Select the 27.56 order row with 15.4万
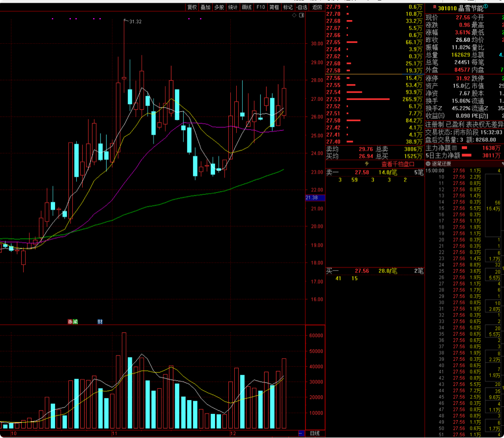The width and height of the screenshot is (504, 438). [x=374, y=78]
